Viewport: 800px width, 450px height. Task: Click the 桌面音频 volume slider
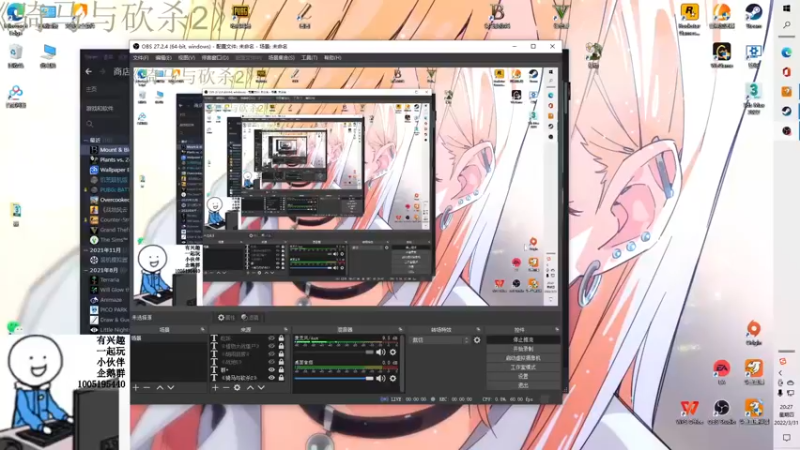[x=334, y=379]
